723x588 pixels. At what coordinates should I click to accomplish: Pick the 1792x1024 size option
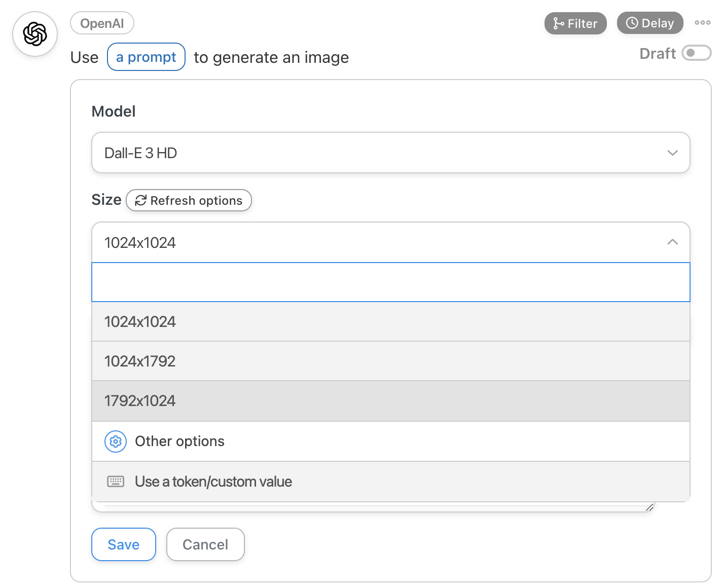[x=391, y=401]
